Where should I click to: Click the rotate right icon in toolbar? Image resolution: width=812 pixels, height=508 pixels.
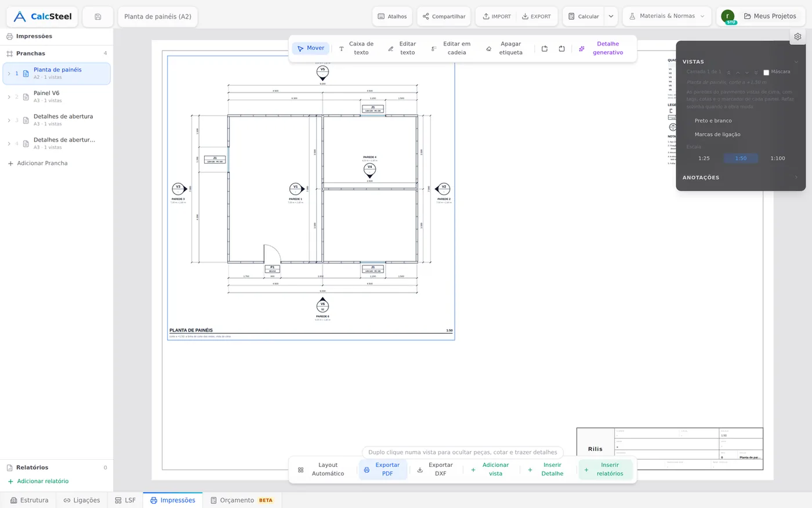[561, 49]
